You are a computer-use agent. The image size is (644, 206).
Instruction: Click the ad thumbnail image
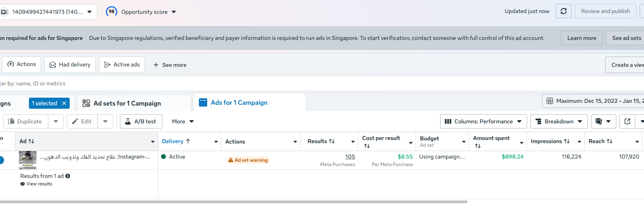pyautogui.click(x=28, y=159)
